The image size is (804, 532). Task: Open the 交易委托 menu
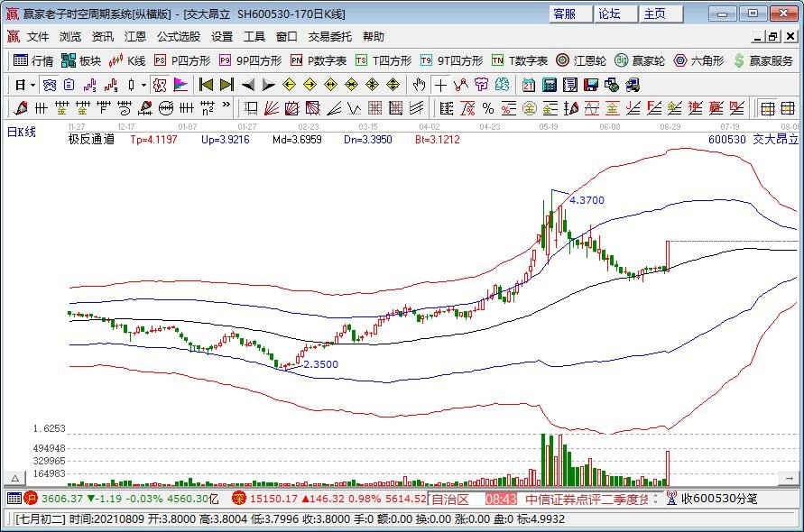330,37
